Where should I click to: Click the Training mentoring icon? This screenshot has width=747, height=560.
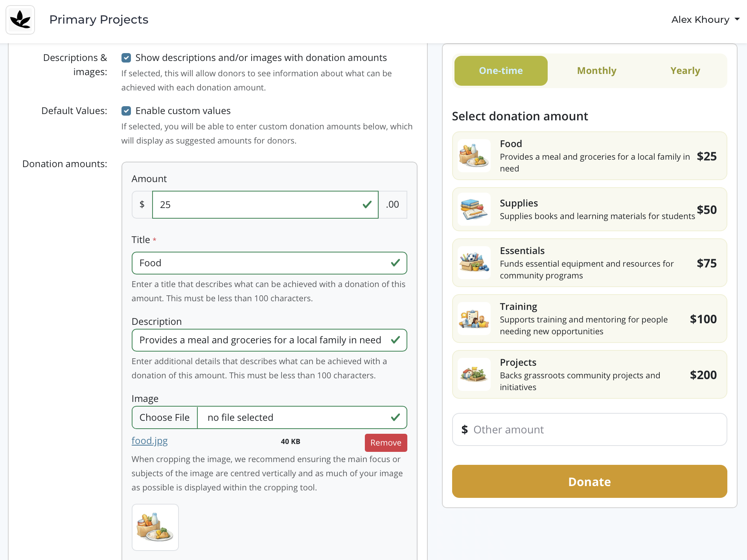(474, 319)
